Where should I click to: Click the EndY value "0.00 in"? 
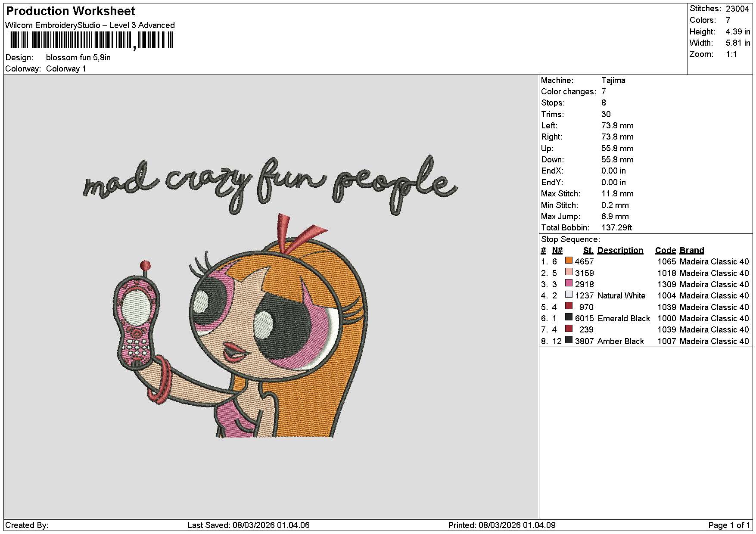(x=613, y=183)
